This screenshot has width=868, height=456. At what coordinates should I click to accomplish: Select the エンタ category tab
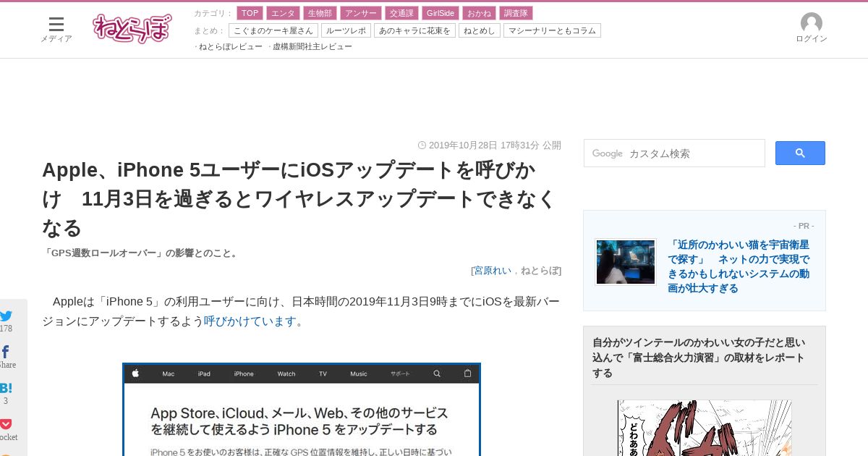click(283, 13)
